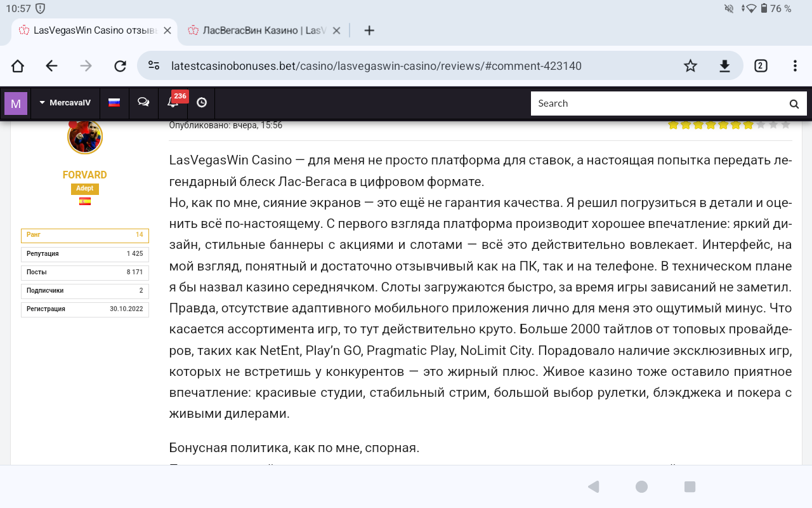This screenshot has height=508, width=812.
Task: Go back using the back arrow
Action: point(51,66)
